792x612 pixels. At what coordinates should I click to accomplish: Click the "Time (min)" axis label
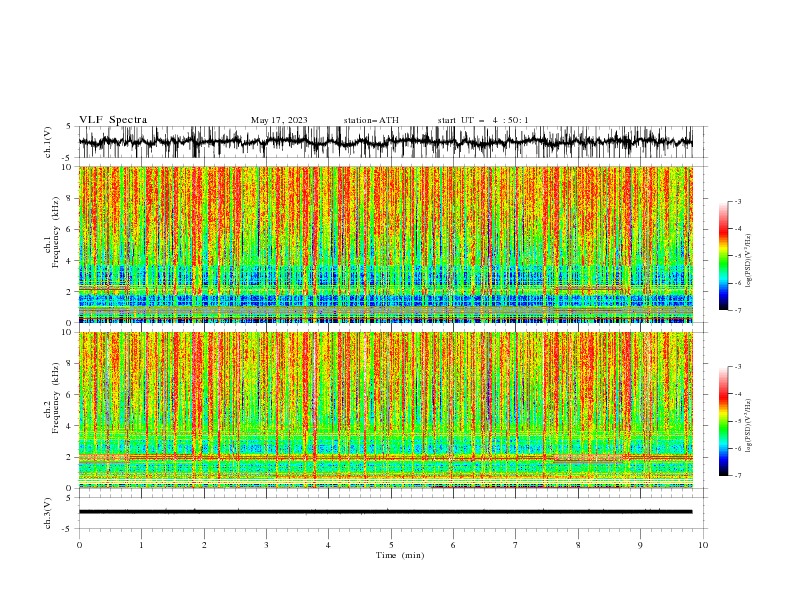pos(400,555)
